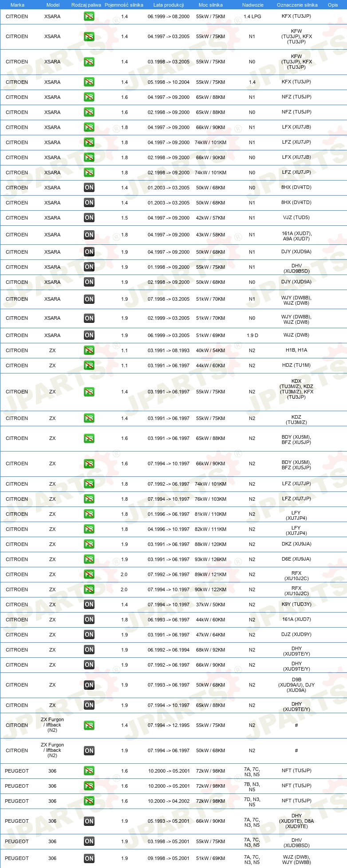This screenshot has height=868, width=347.
Task: Click the diesel ON icon in the Xsara DHV (XUD9BSD) row
Action: coord(89,267)
